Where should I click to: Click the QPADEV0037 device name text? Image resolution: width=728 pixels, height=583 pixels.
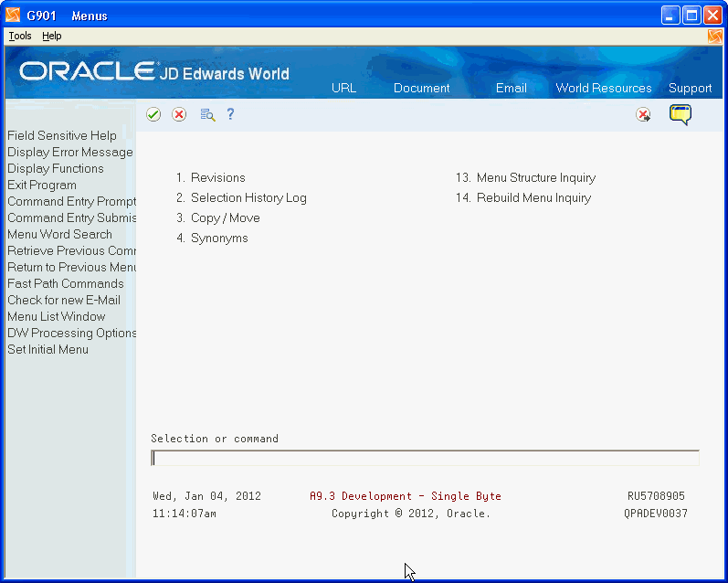656,514
